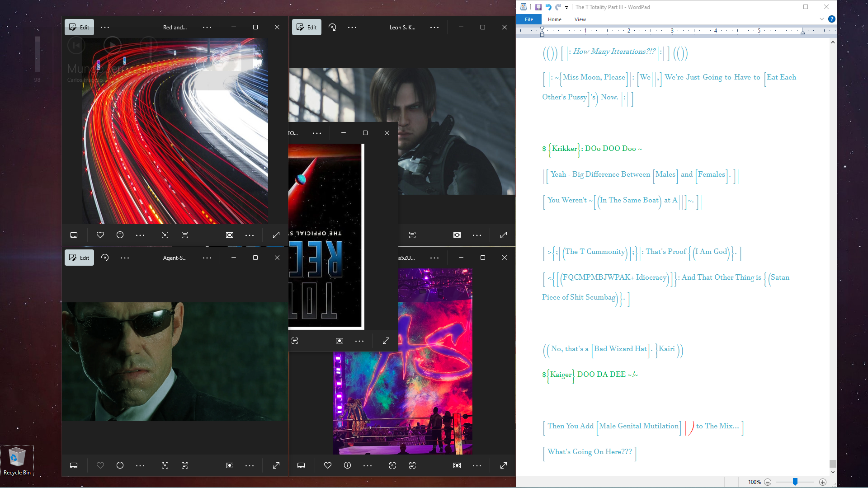Viewport: 868px width, 488px height.
Task: Open Customize Quick Access Toolbar dropdown in WordPad
Action: [566, 8]
